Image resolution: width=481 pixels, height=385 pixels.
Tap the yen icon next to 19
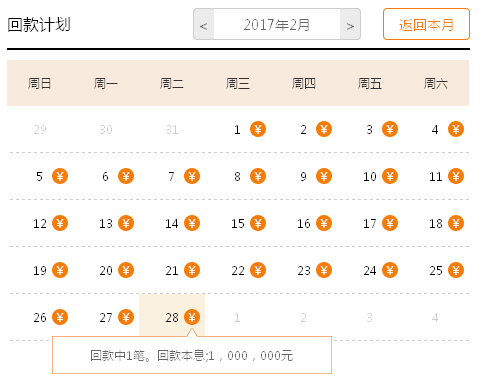(x=60, y=270)
